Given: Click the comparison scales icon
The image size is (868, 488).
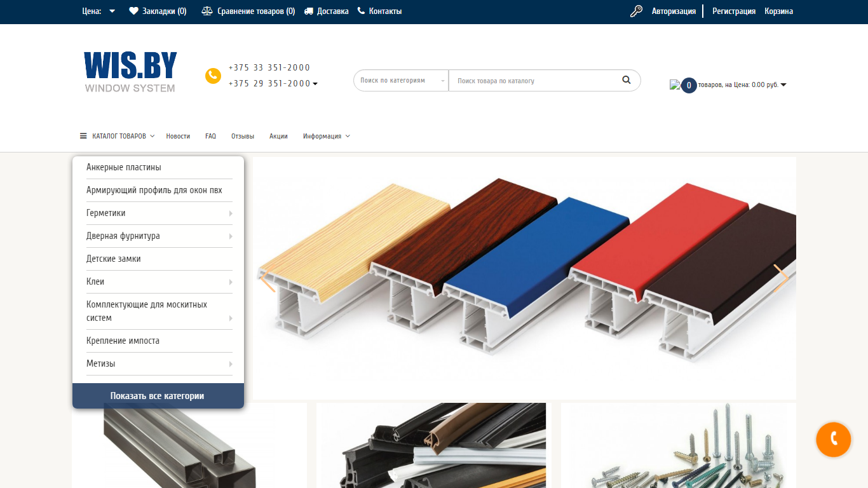Looking at the screenshot, I should [207, 11].
